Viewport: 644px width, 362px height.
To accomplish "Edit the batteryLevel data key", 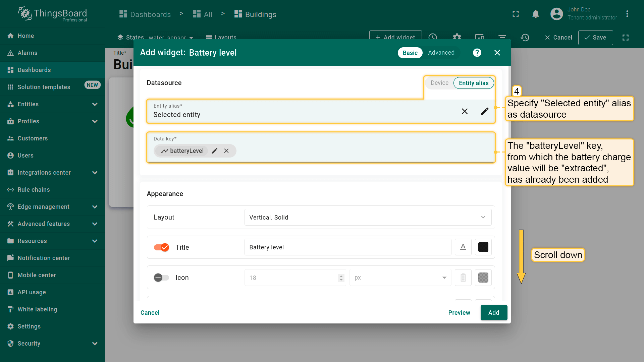I will [215, 151].
